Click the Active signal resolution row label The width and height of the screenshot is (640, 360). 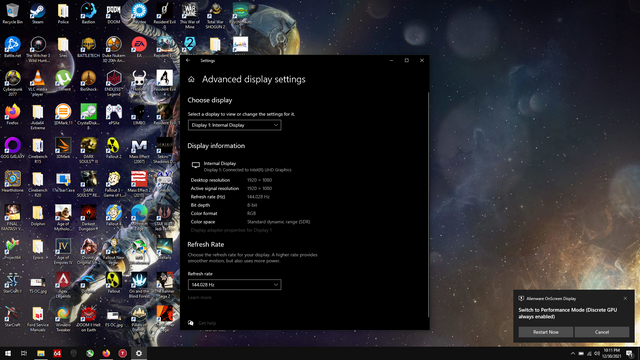pyautogui.click(x=215, y=189)
